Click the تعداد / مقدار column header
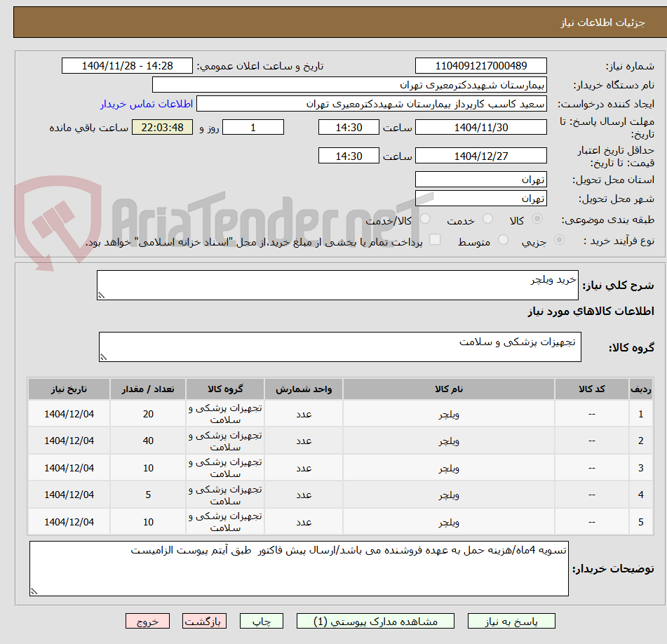This screenshot has width=667, height=644. tap(148, 389)
